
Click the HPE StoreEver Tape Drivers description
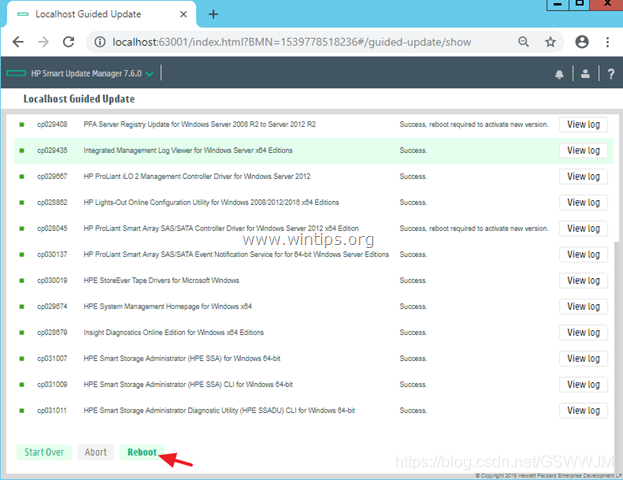[161, 281]
